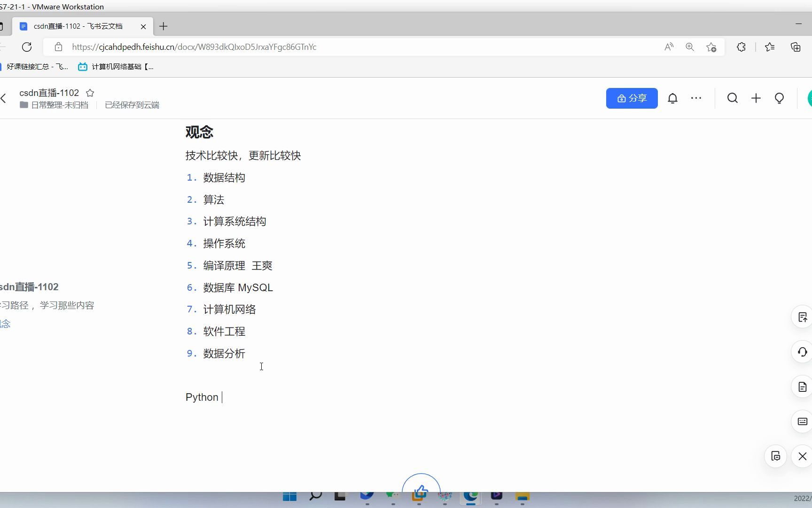The image size is (812, 508).
Task: Open File Explorer on the taskbar
Action: click(523, 497)
